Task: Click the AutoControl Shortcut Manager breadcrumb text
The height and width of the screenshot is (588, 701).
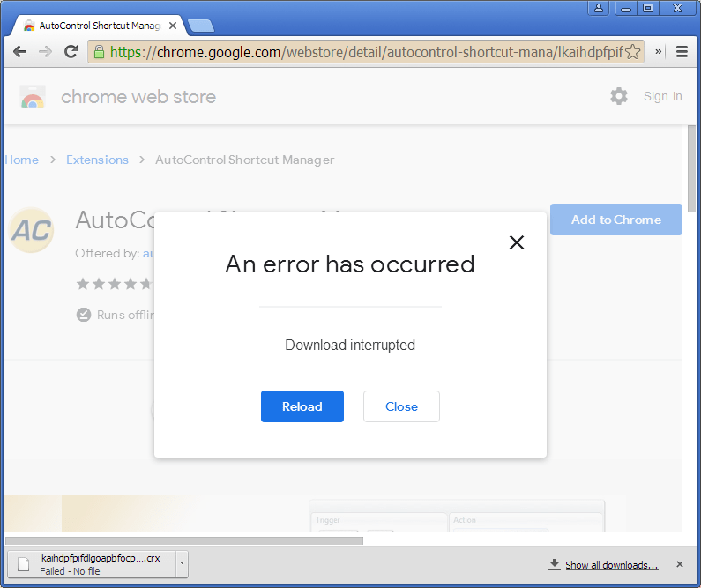Action: pos(244,160)
